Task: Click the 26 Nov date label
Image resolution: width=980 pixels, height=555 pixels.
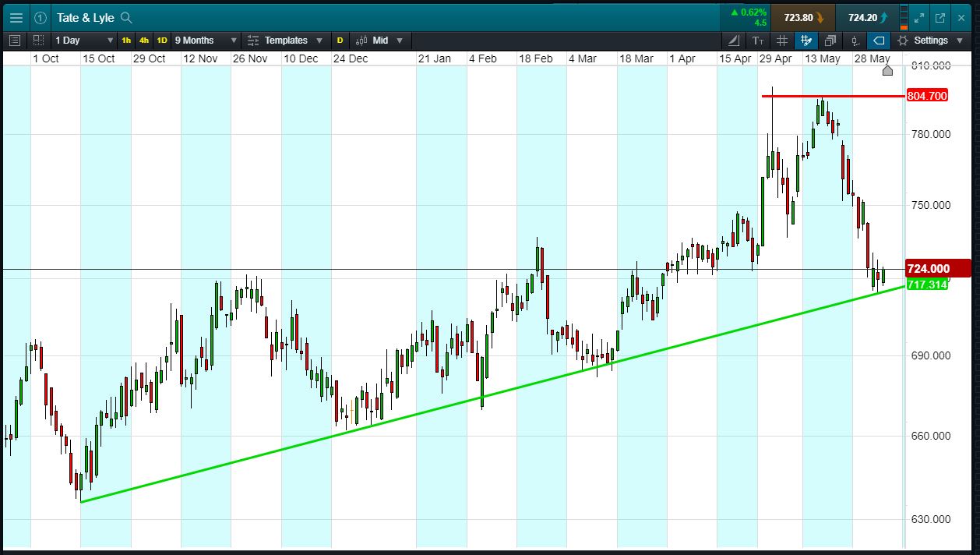Action: (x=249, y=58)
